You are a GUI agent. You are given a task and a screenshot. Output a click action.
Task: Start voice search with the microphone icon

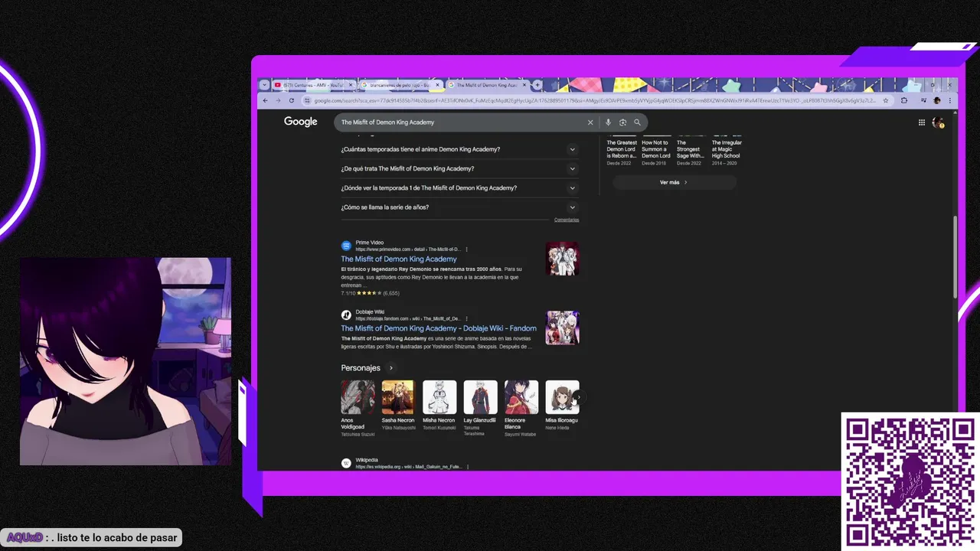coord(608,122)
